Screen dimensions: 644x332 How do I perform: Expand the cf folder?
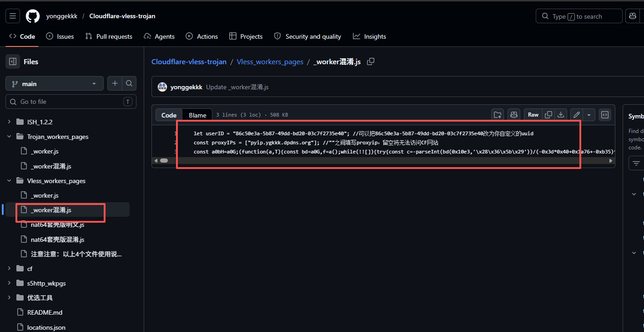click(9, 269)
